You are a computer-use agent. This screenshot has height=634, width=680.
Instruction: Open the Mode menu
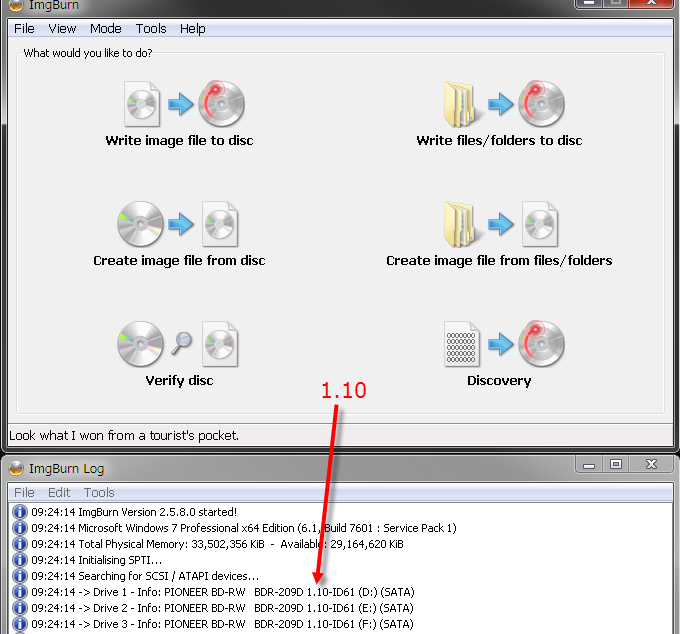(x=106, y=29)
